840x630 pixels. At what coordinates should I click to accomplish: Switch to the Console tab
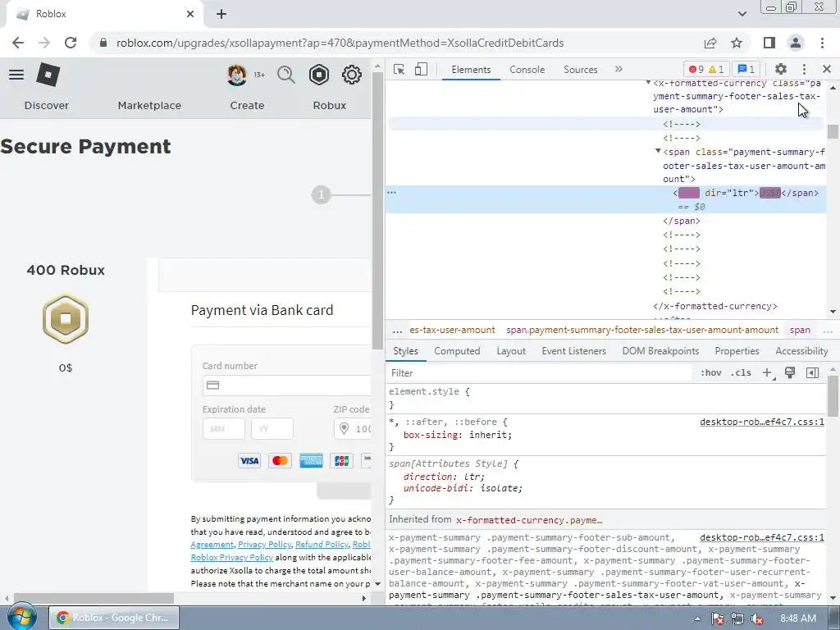pos(527,70)
